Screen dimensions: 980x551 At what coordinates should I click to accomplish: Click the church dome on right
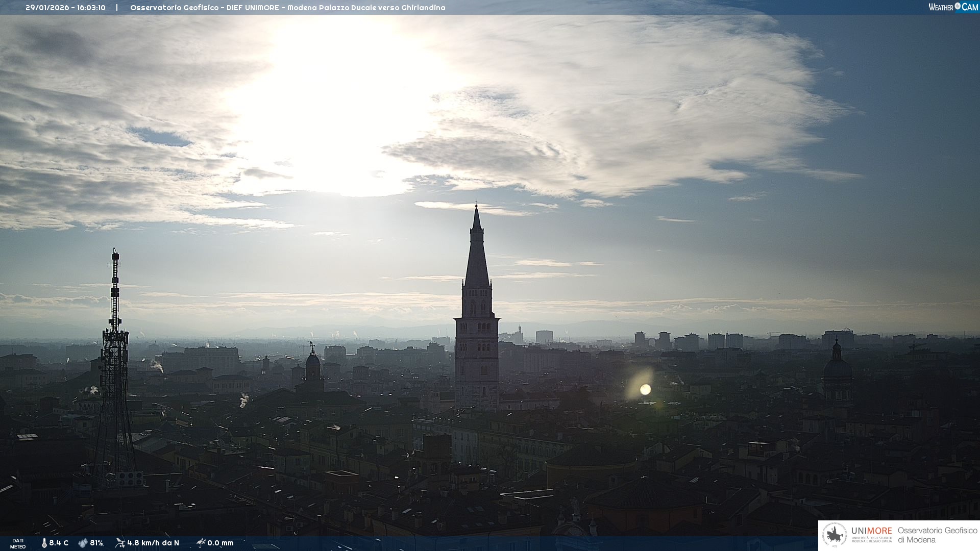[x=837, y=368]
